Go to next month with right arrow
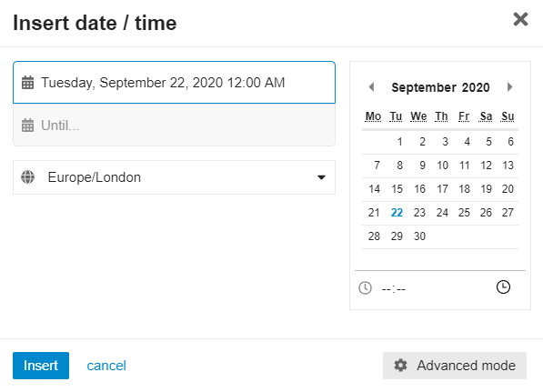The width and height of the screenshot is (543, 392). coord(509,87)
